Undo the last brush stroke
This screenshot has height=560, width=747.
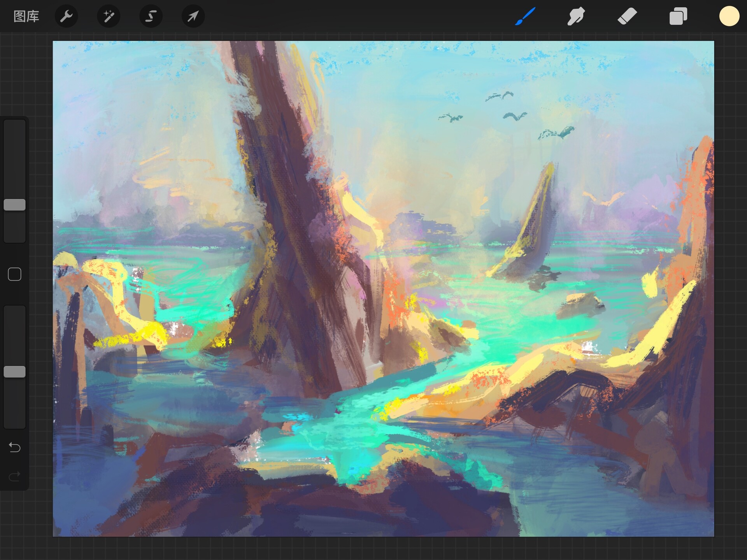pos(14,448)
